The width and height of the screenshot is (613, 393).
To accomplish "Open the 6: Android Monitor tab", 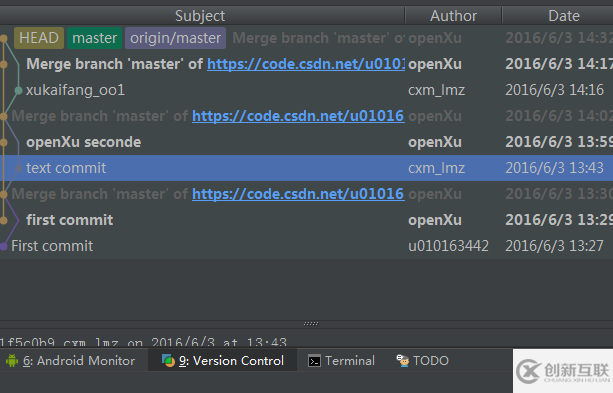I will coord(74,361).
